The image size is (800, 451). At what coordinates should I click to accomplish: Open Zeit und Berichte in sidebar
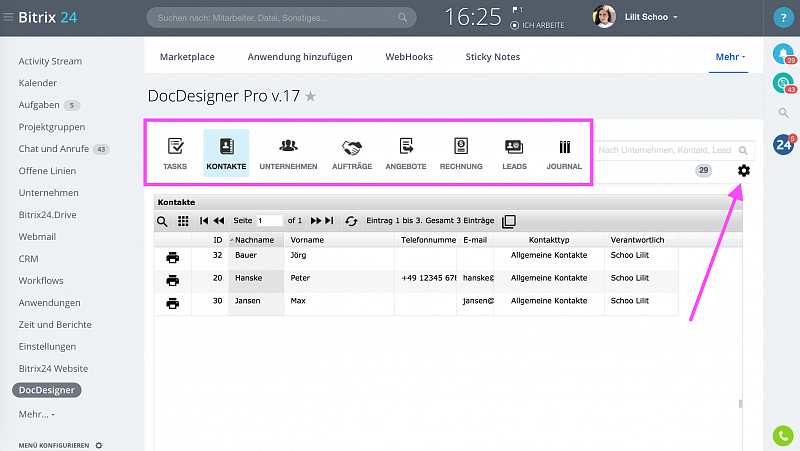point(55,324)
